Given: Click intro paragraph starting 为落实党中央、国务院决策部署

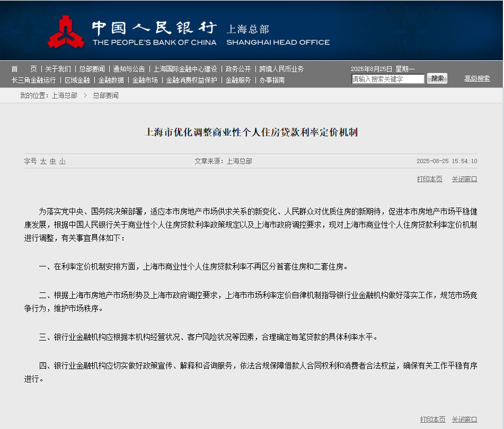Looking at the screenshot, I should point(251,225).
